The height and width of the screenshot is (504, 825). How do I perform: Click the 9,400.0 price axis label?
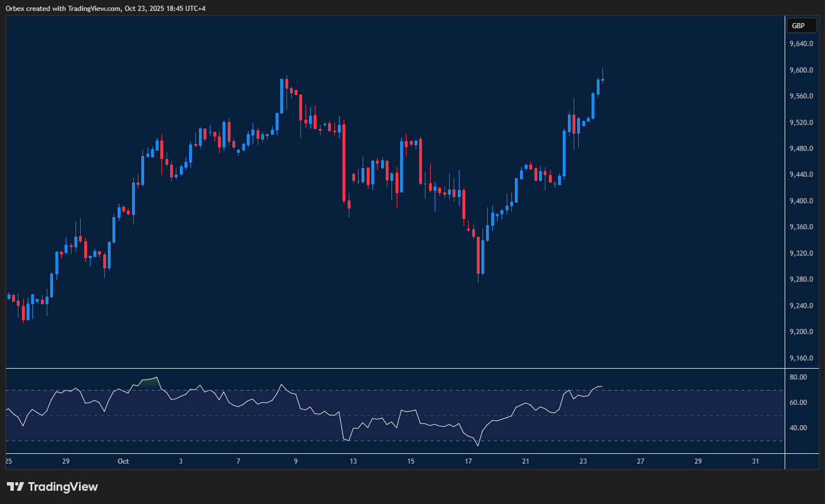[x=801, y=201]
